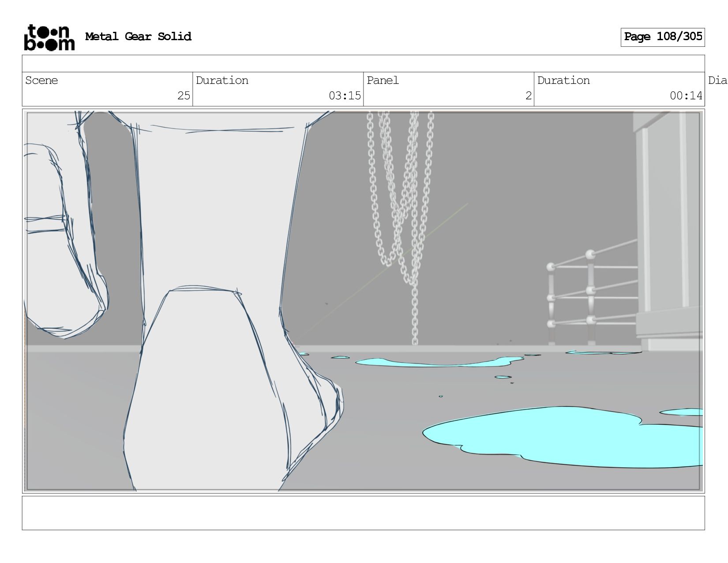The height and width of the screenshot is (563, 728).
Task: Click the panel duration value 00:14
Action: 686,96
